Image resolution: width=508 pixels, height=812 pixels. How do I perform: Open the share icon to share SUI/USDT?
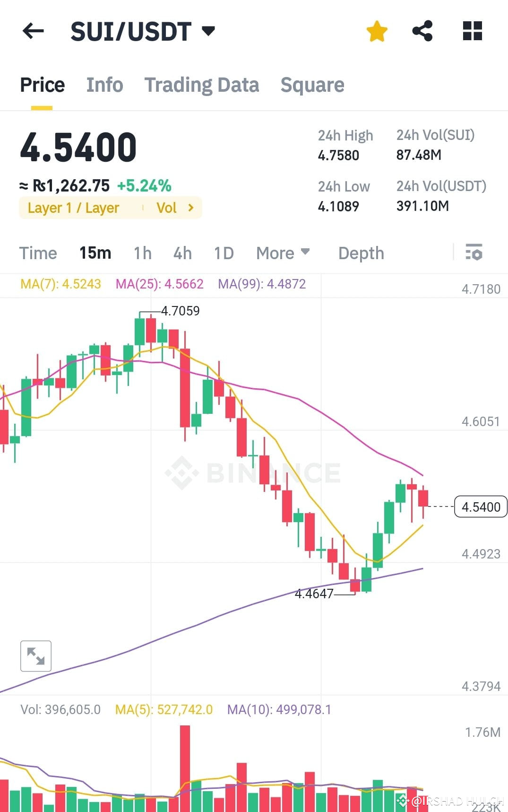click(423, 31)
